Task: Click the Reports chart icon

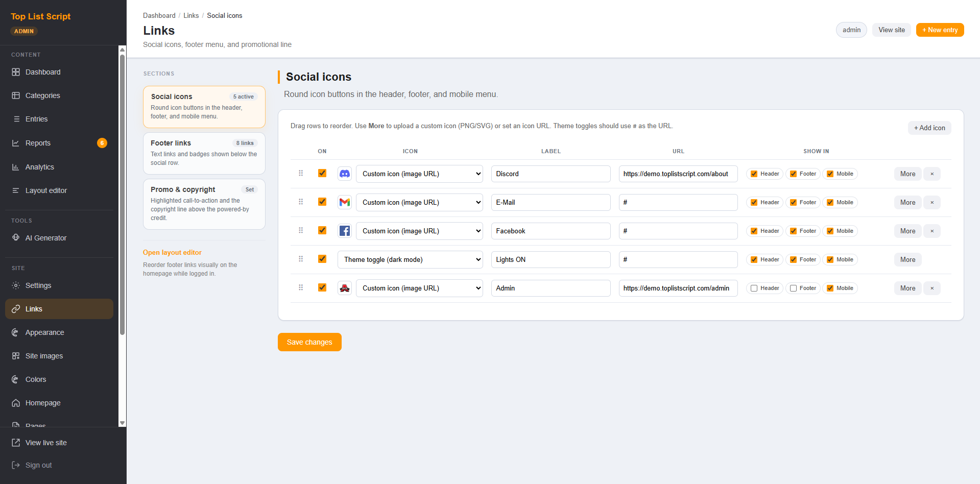Action: [x=16, y=143]
